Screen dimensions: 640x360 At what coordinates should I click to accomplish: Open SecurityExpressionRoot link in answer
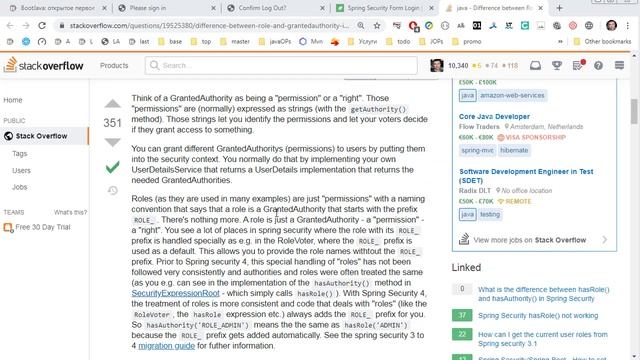coord(176,293)
